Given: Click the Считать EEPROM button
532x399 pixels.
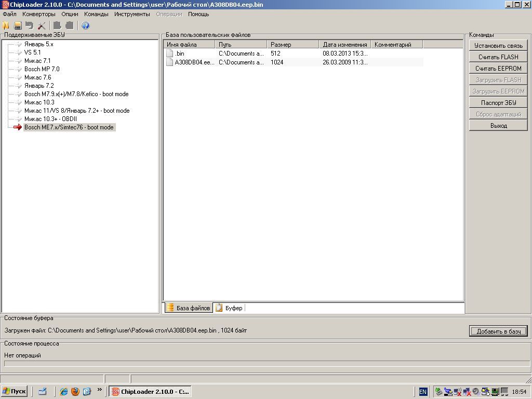Looking at the screenshot, I should 498,69.
